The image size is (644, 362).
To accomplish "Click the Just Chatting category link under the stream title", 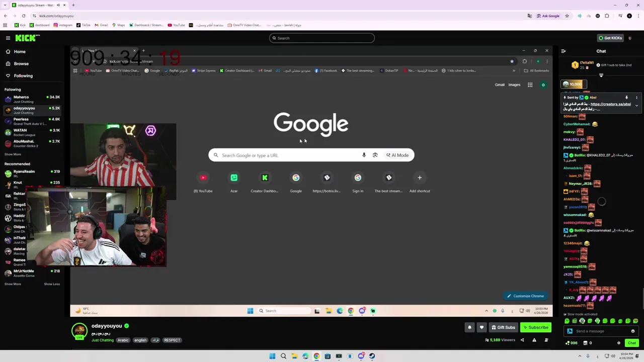I will [103, 340].
